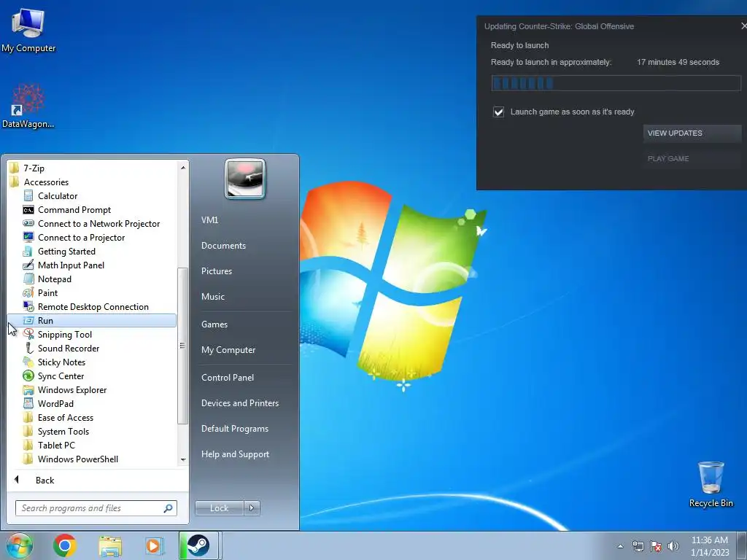Select the Recycle Bin desktop icon
This screenshot has width=747, height=560.
point(711,484)
